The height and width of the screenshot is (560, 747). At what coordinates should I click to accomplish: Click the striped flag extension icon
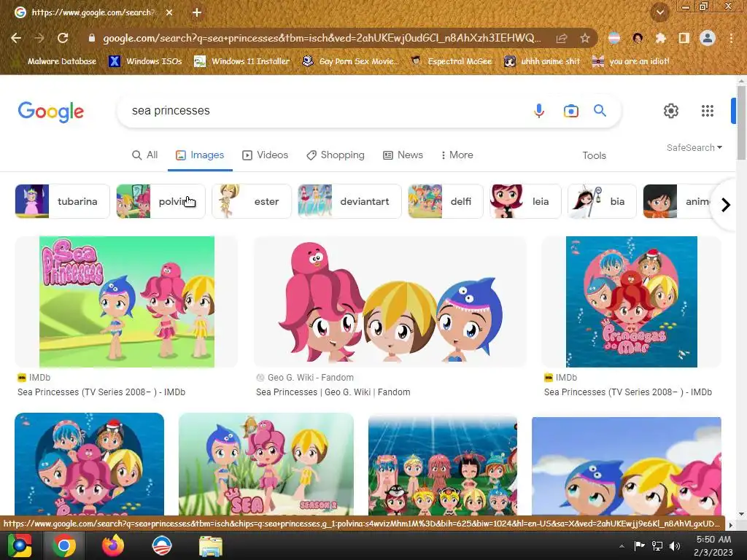click(614, 38)
